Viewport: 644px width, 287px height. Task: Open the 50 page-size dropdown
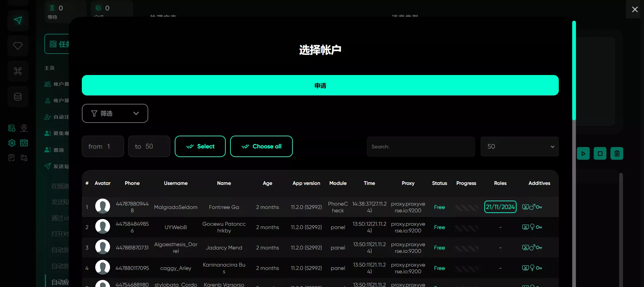coord(520,147)
